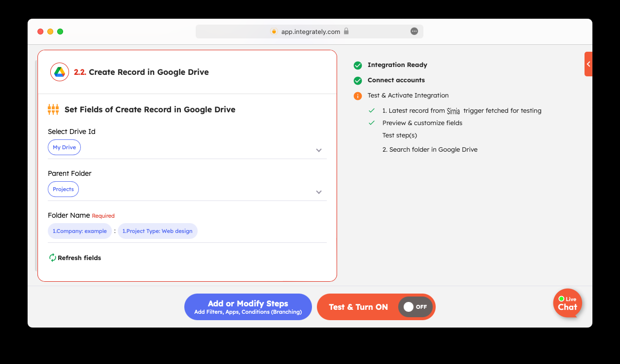Click the orange info icon beside Test & Activate
The width and height of the screenshot is (620, 364).
(358, 96)
